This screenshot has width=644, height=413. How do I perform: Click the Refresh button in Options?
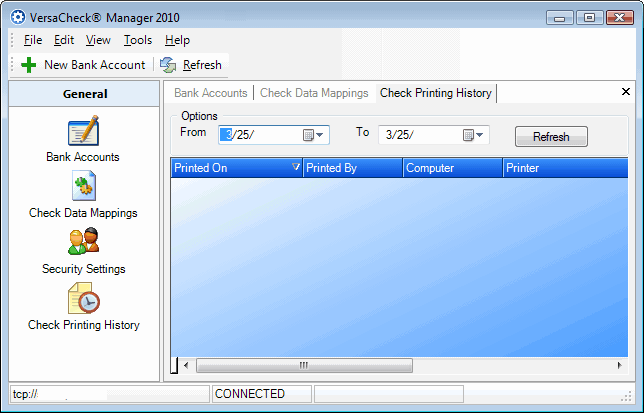[x=551, y=136]
